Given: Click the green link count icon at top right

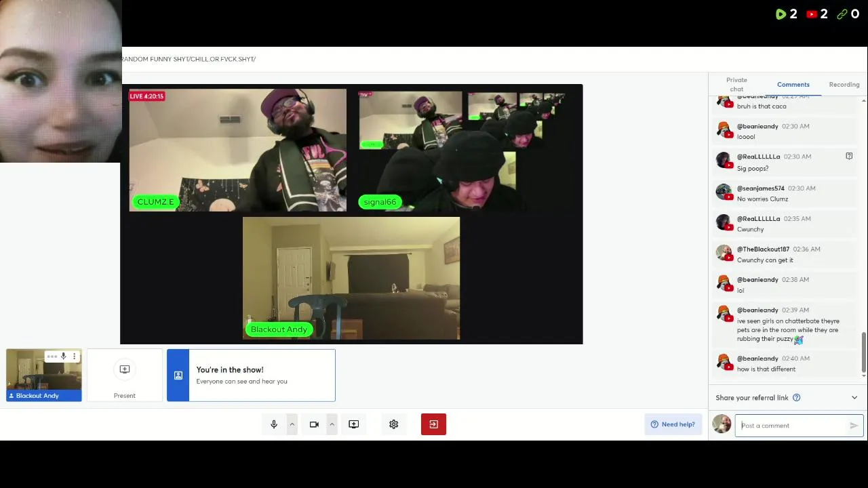Looking at the screenshot, I should 842,14.
